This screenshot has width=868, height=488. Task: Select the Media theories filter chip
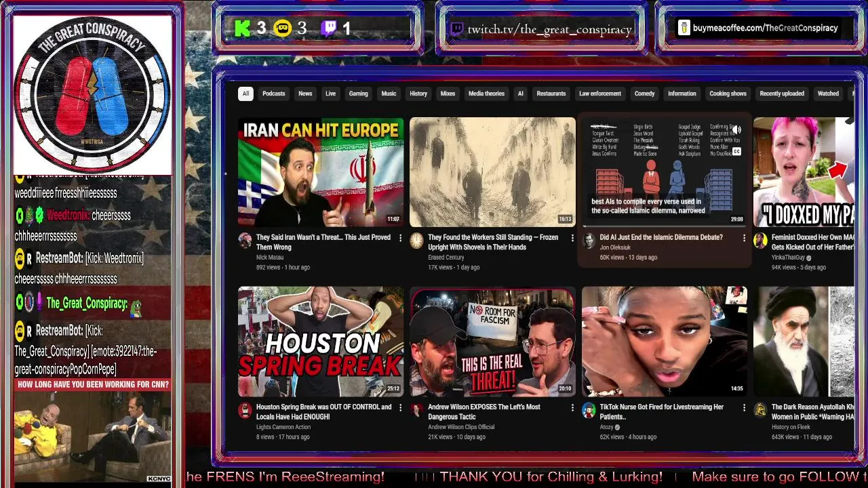click(x=486, y=94)
